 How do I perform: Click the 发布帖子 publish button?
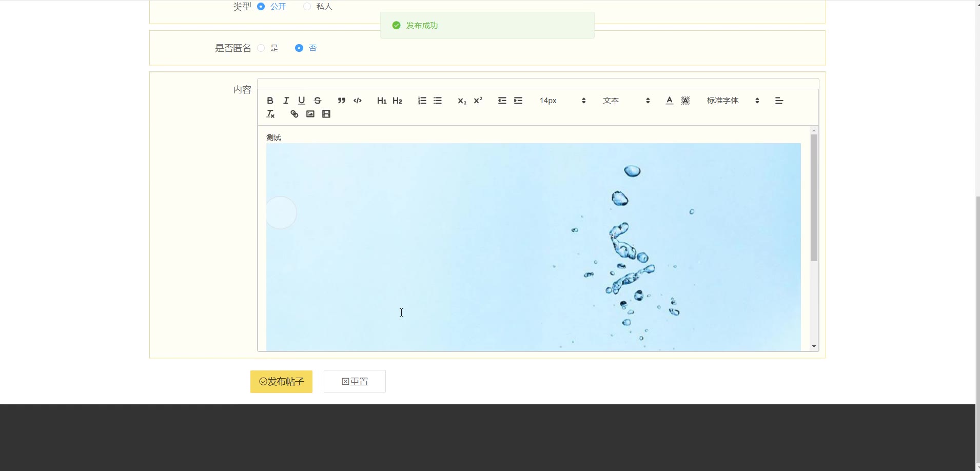tap(281, 382)
